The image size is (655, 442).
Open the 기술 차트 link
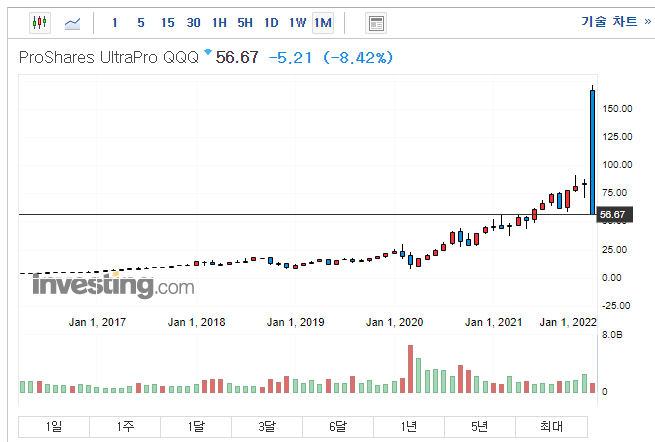tap(616, 21)
